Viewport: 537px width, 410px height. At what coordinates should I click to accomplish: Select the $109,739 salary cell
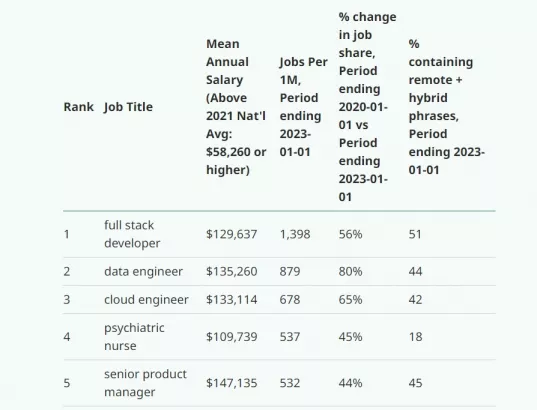pos(232,337)
